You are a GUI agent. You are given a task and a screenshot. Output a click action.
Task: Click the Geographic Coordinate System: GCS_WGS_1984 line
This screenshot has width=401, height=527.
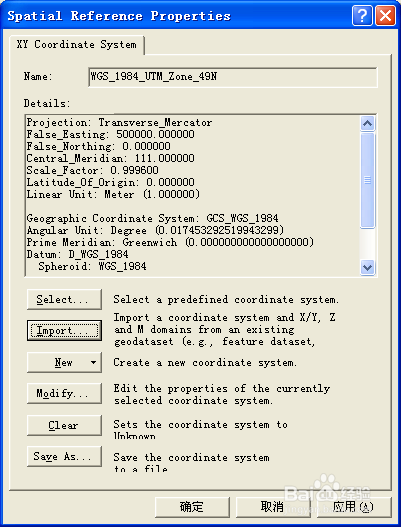(x=153, y=218)
